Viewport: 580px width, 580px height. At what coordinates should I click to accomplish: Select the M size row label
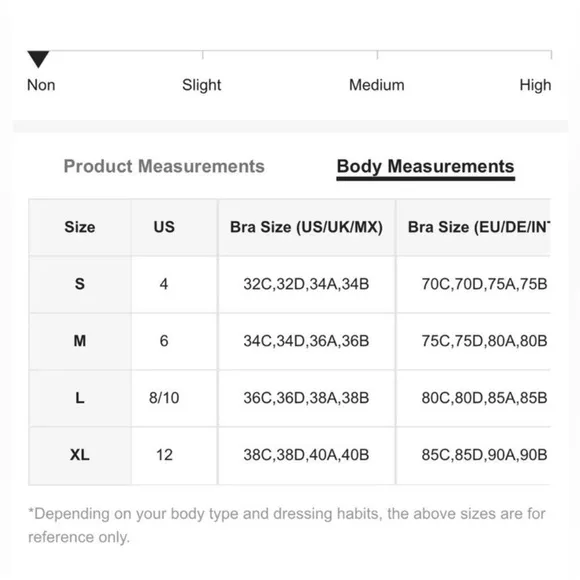[80, 341]
